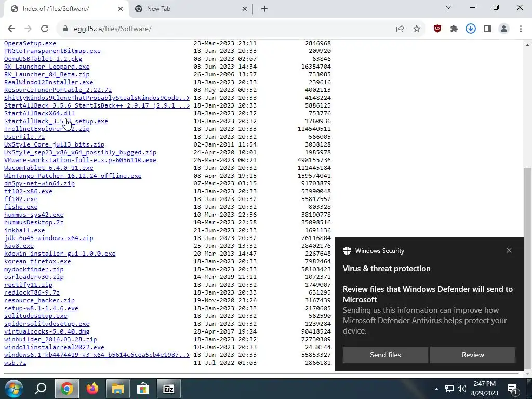Download hummus-sys42.exe
532x399 pixels.
pyautogui.click(x=34, y=215)
